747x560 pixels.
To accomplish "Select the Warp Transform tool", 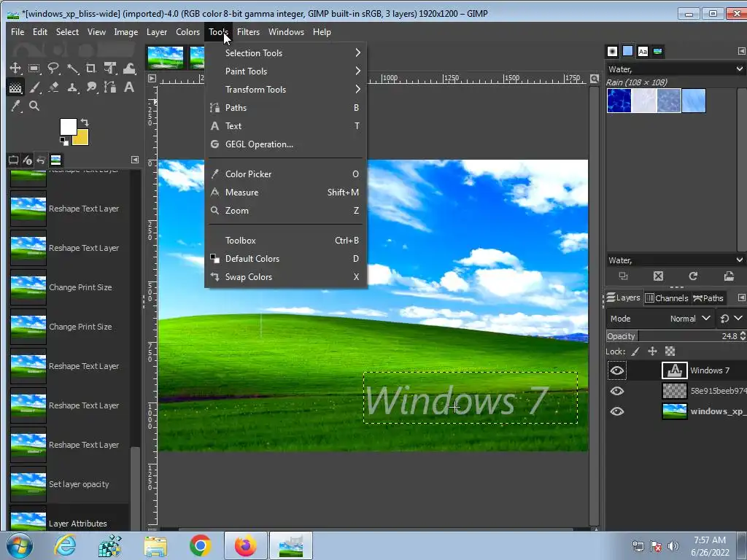I will tap(129, 68).
